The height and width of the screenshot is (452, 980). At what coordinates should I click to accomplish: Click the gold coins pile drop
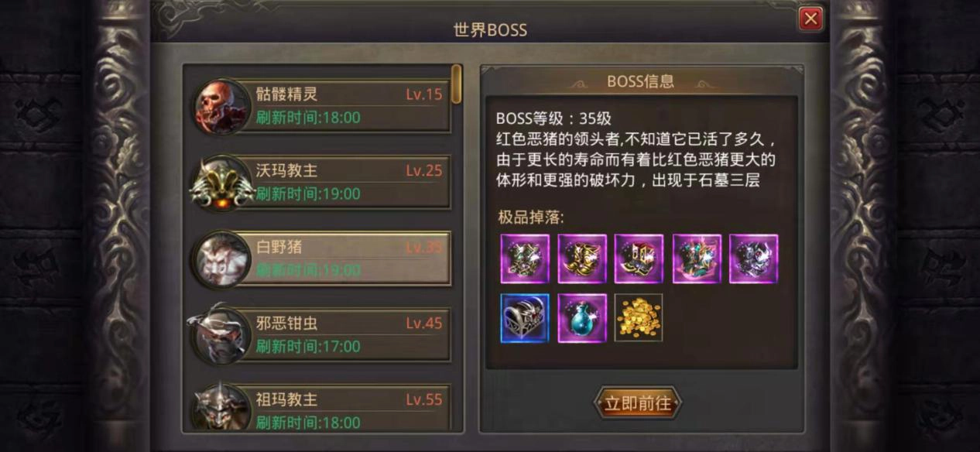[639, 317]
